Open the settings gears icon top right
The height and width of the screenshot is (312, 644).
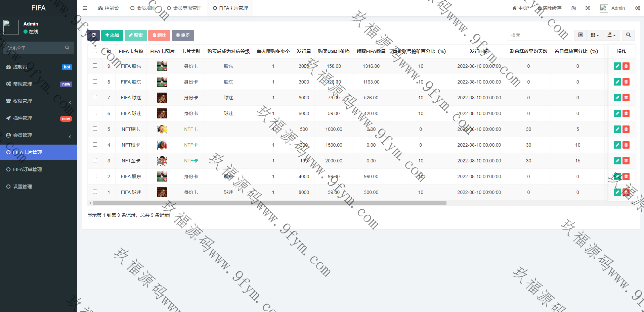(637, 8)
